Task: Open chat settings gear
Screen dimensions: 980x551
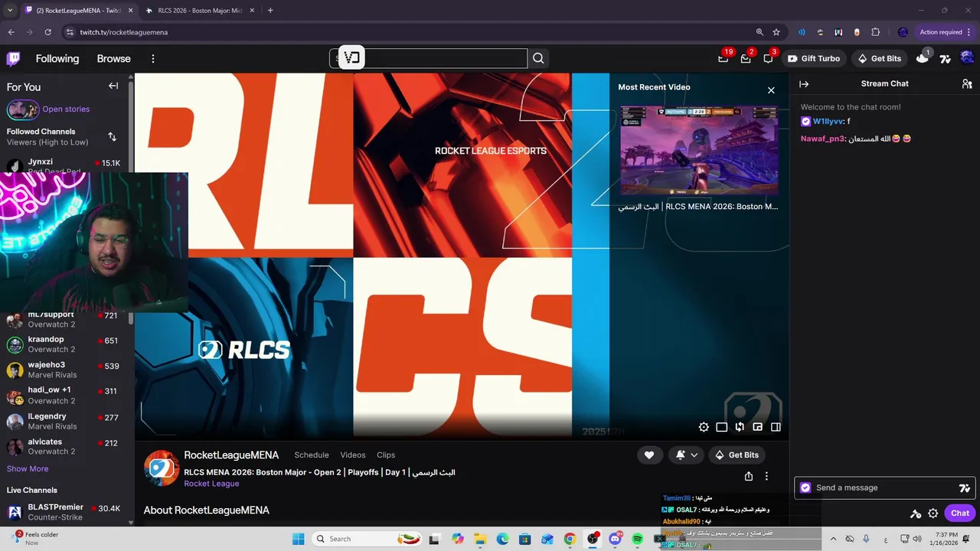Action: pyautogui.click(x=933, y=514)
